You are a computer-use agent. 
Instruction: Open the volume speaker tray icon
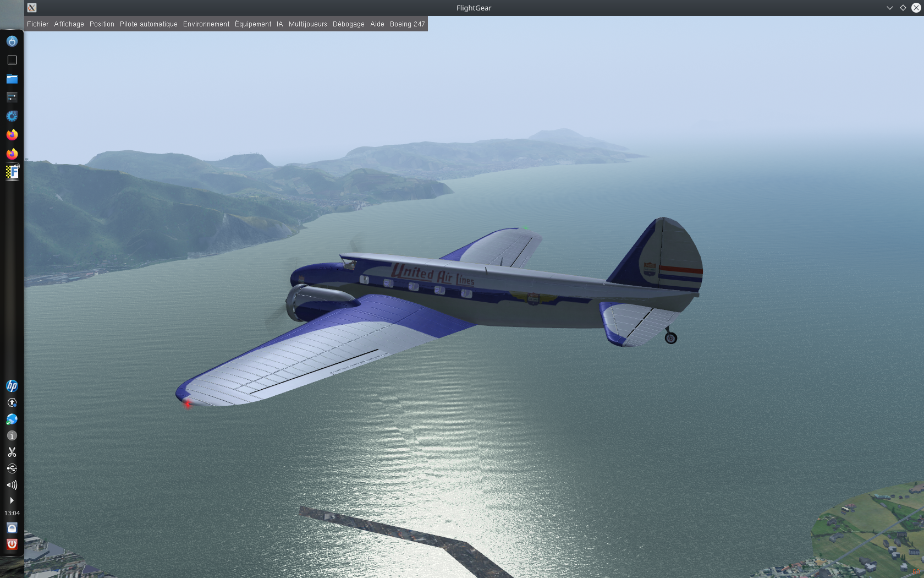tap(12, 485)
